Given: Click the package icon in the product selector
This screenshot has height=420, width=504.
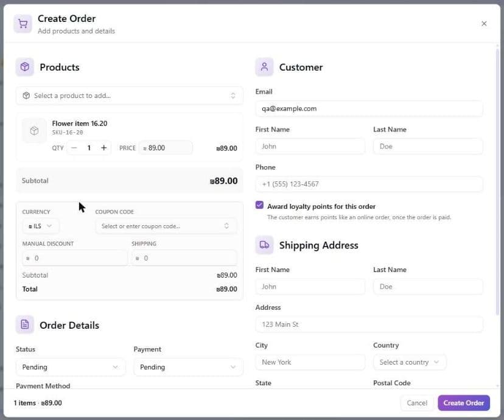Looking at the screenshot, I should (26, 96).
